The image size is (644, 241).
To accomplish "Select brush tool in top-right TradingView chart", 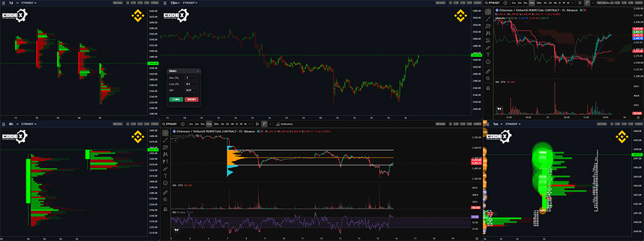I will (x=488, y=47).
